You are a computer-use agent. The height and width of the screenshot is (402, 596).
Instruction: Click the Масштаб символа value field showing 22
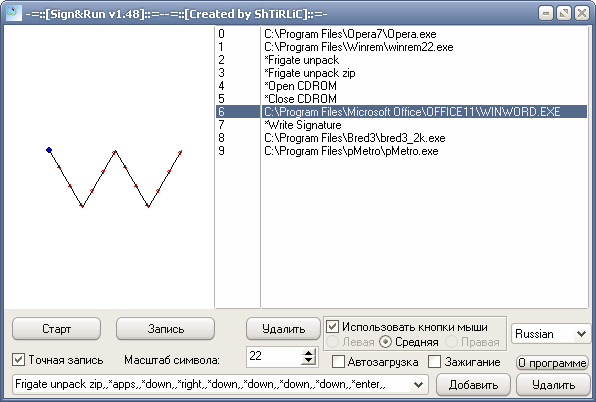coord(274,356)
